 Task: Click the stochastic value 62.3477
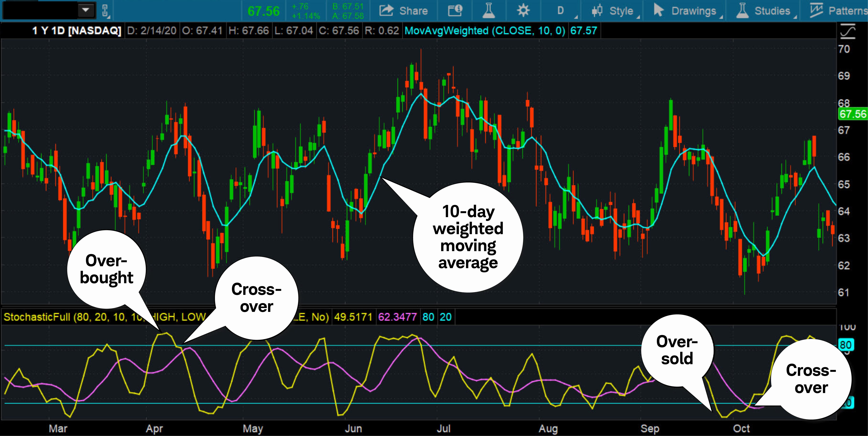(x=397, y=317)
